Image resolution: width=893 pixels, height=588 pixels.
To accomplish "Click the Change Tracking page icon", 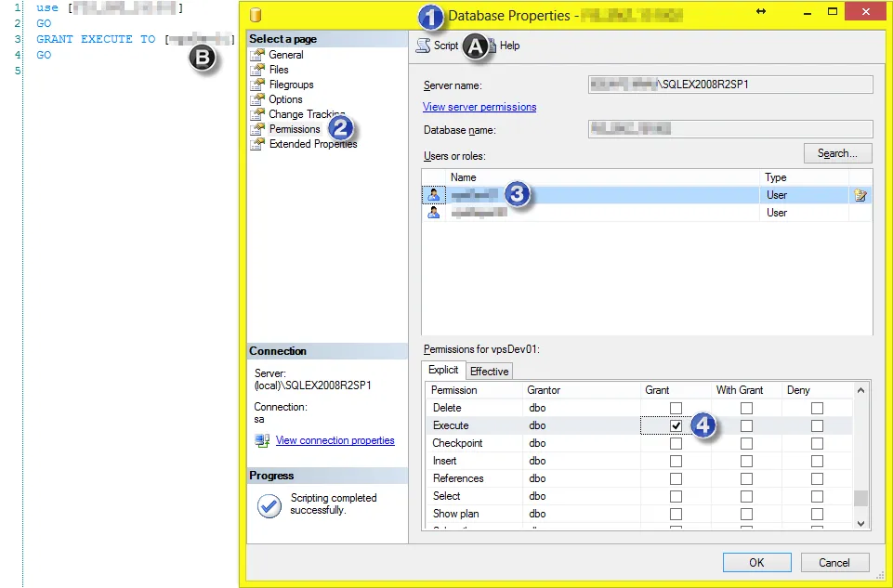I will pos(258,114).
